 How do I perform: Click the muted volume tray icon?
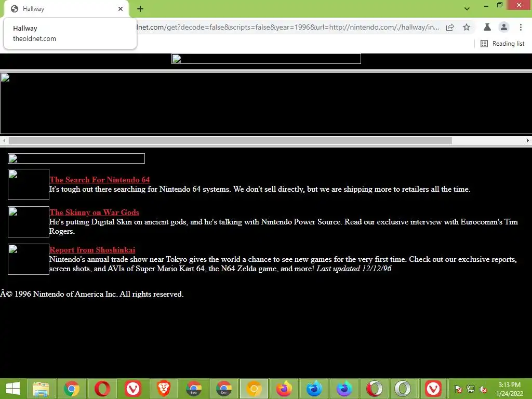coord(483,389)
